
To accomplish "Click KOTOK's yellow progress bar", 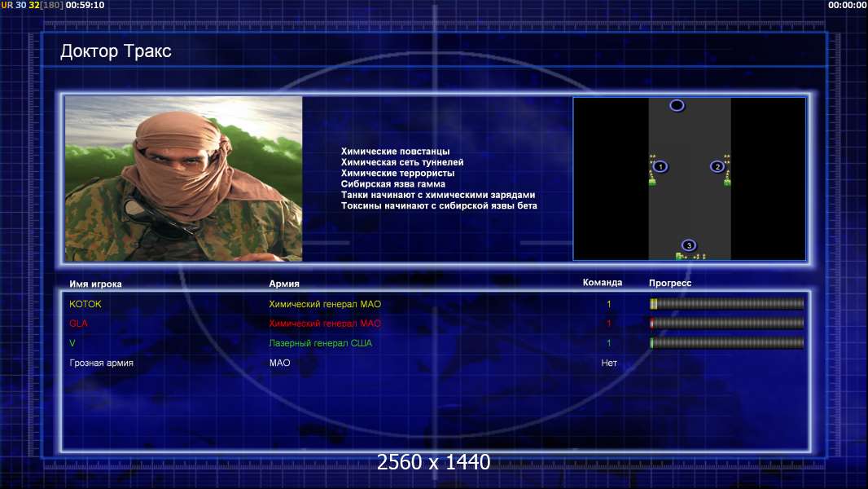I will 727,303.
